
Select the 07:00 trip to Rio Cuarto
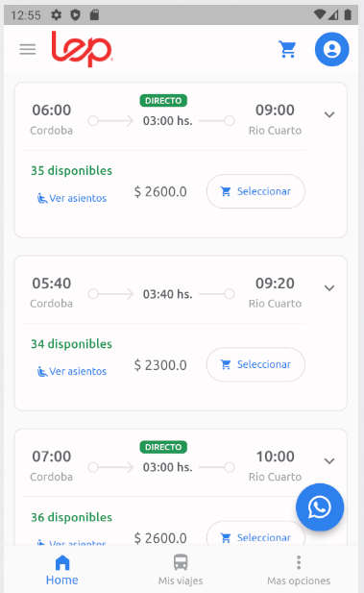pyautogui.click(x=255, y=534)
